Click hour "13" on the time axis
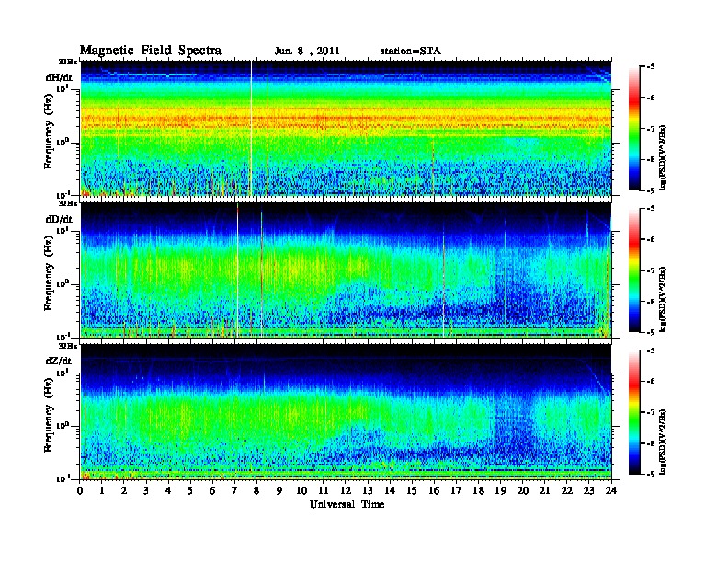The width and height of the screenshot is (728, 563). pyautogui.click(x=368, y=491)
